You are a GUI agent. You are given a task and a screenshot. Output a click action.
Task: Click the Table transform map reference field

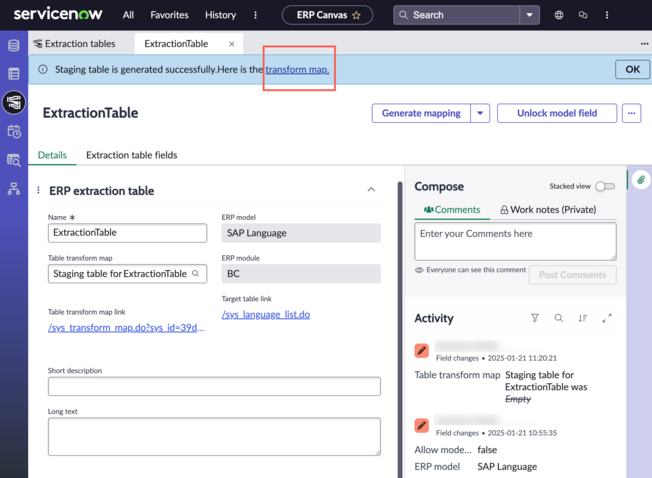(127, 274)
